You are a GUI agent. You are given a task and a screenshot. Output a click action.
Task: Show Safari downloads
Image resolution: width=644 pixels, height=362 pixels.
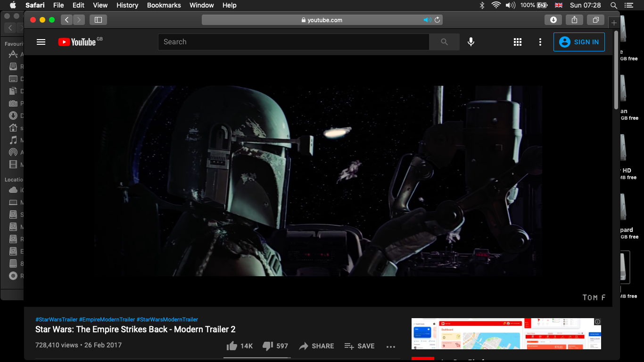553,20
